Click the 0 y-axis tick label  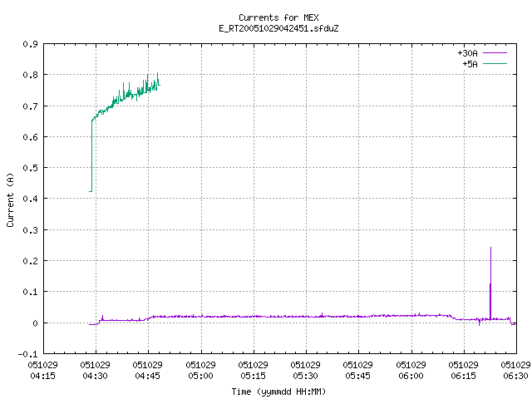(35, 323)
